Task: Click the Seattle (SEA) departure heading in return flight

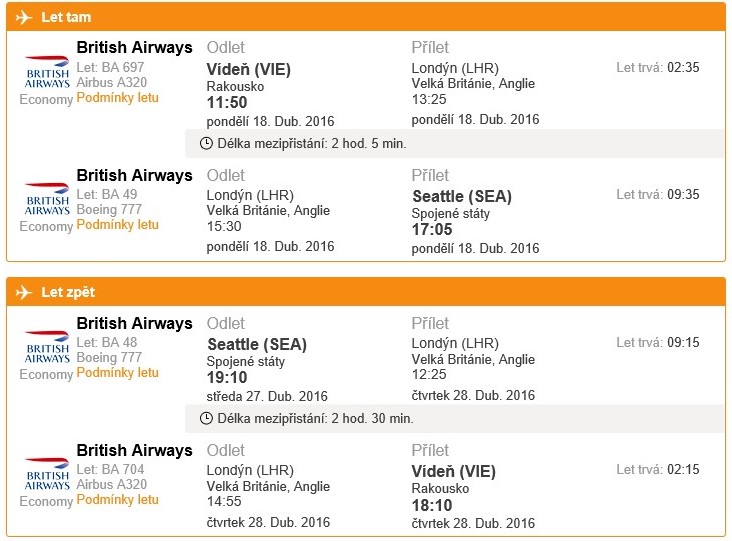Action: click(257, 344)
